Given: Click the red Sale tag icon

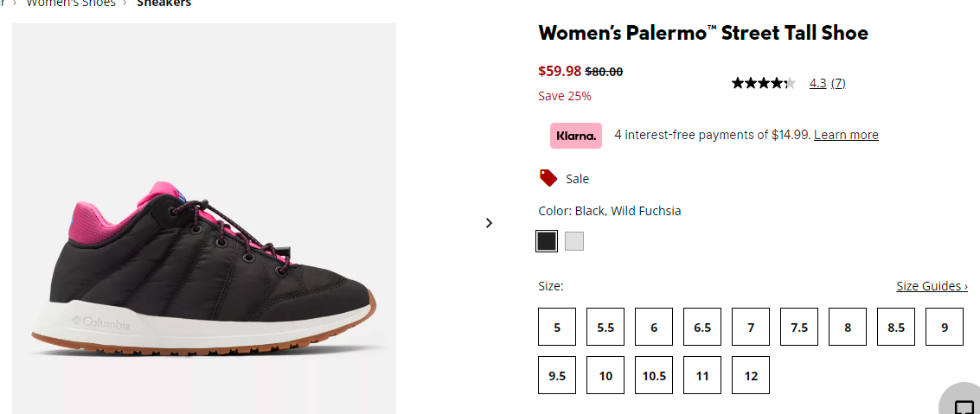Looking at the screenshot, I should coord(548,178).
